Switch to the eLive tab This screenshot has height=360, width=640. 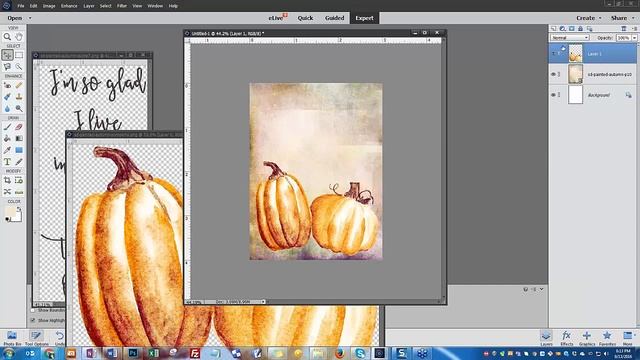(x=277, y=18)
